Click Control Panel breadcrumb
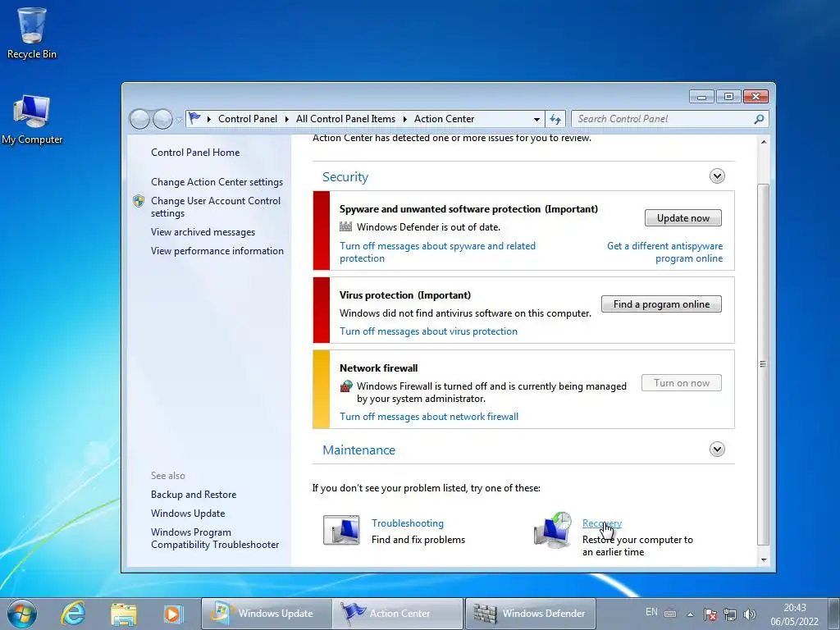The height and width of the screenshot is (630, 840). tap(248, 119)
